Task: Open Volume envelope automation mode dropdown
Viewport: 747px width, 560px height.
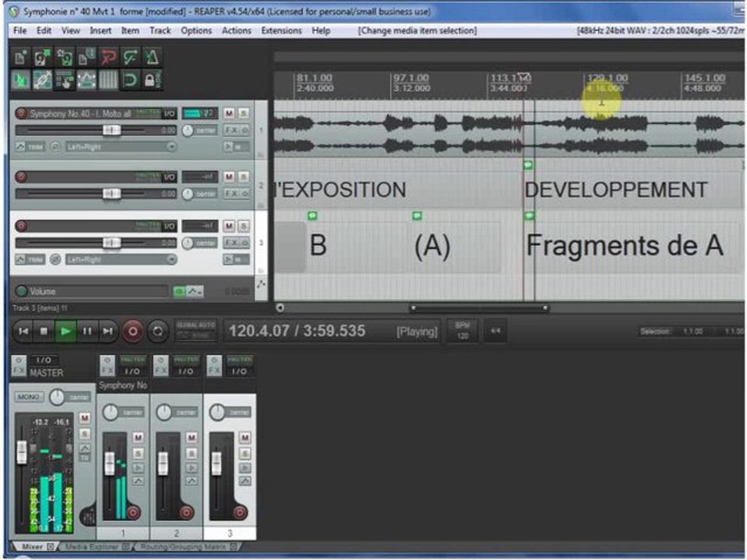Action: [195, 291]
